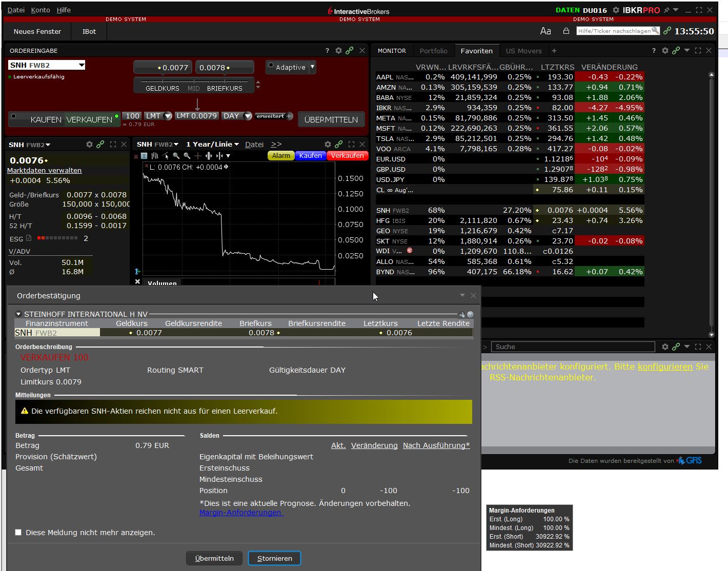Screen dimensions: 728x571
Task: Open the Neues Fenster button
Action: (37, 31)
